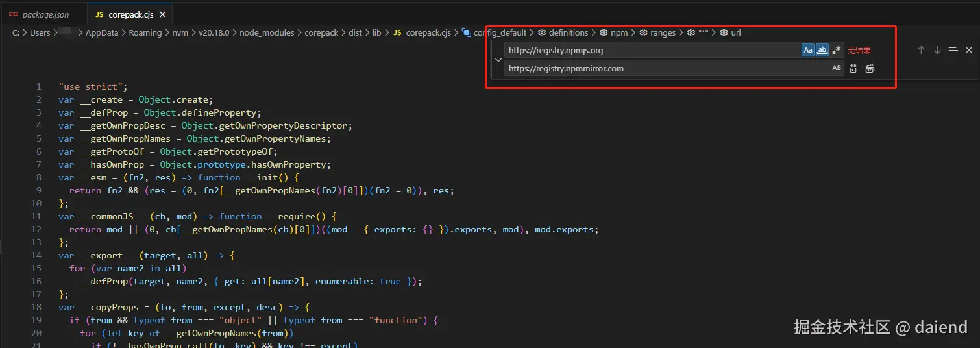Viewport: 980px width, 348px height.
Task: Click "for (var name2 in all)" line
Action: click(128, 268)
